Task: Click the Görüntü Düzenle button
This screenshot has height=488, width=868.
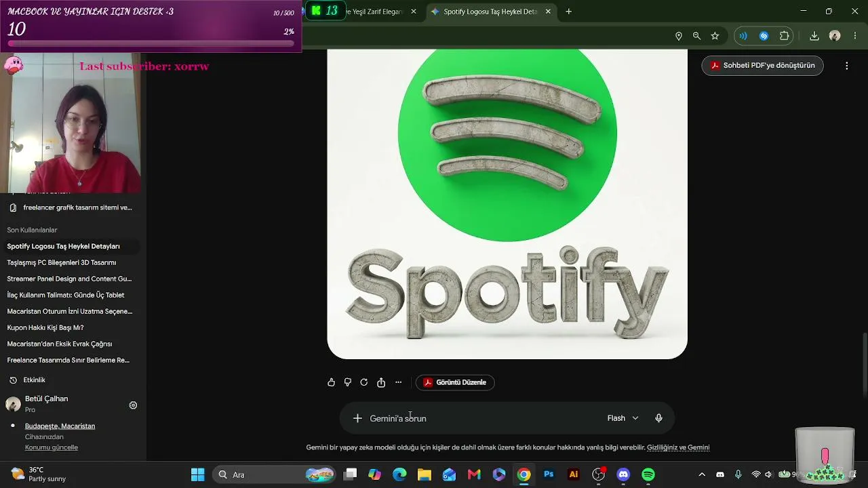Action: tap(455, 382)
